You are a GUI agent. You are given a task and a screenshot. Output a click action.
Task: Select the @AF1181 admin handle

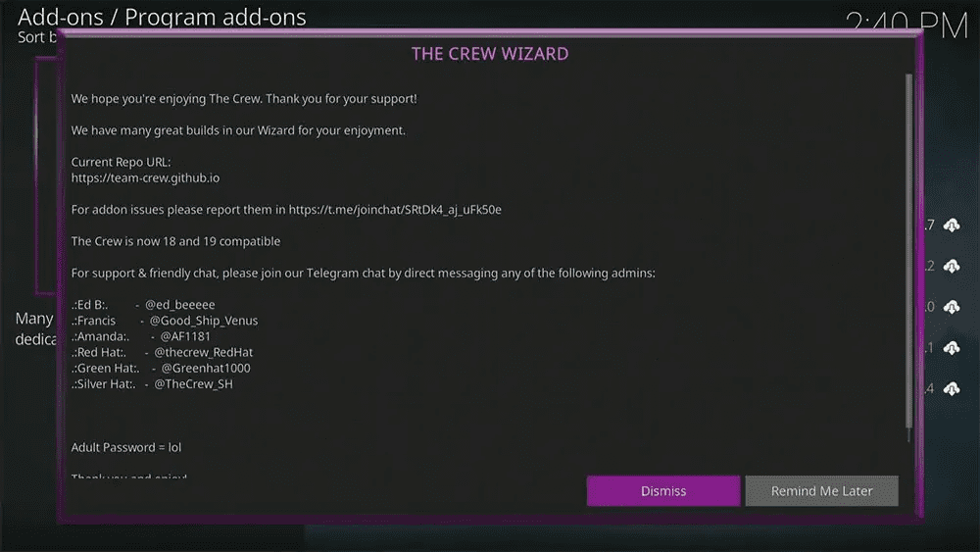[x=185, y=336]
